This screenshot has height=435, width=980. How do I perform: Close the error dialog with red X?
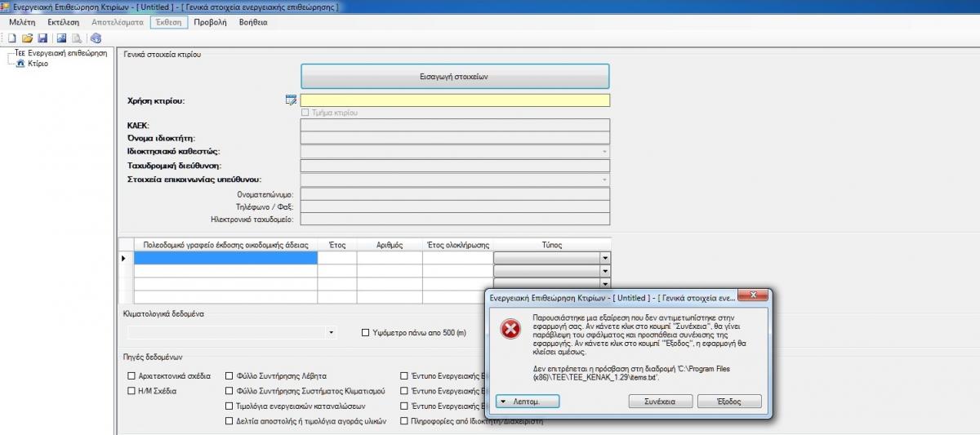pyautogui.click(x=751, y=298)
